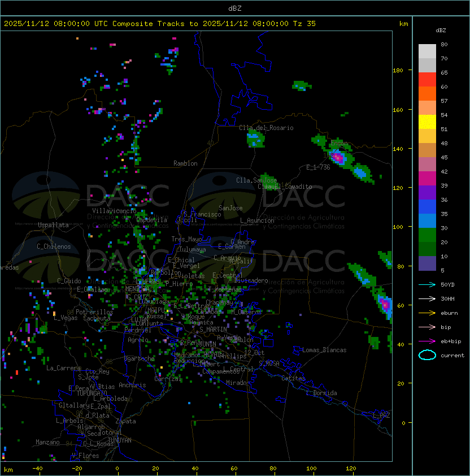Select the pink bip arrow in legend
The height and width of the screenshot is (476, 470).
427,327
